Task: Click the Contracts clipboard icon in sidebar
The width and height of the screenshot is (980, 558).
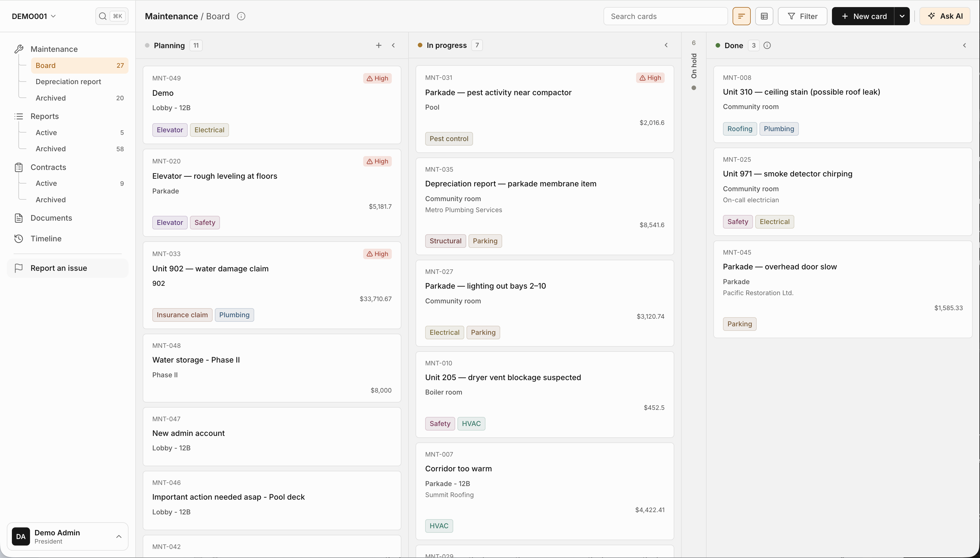Action: pyautogui.click(x=19, y=167)
